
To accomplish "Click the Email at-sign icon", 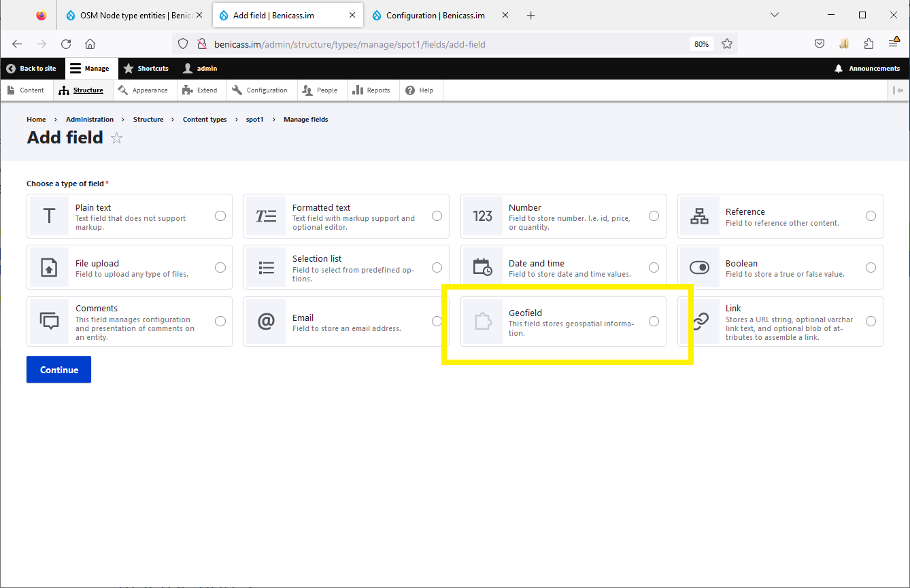I will pyautogui.click(x=266, y=322).
